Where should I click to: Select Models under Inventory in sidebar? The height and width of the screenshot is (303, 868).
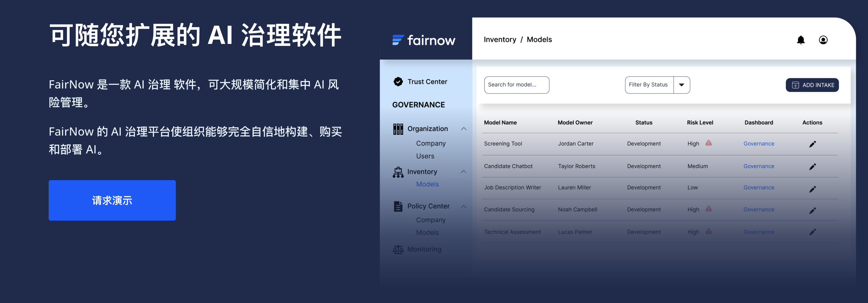tap(427, 184)
